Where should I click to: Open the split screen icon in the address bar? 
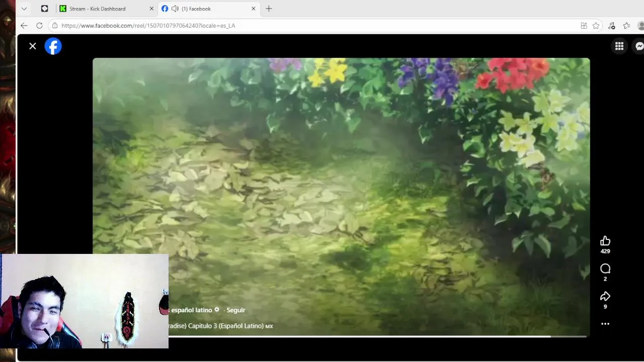pyautogui.click(x=584, y=26)
